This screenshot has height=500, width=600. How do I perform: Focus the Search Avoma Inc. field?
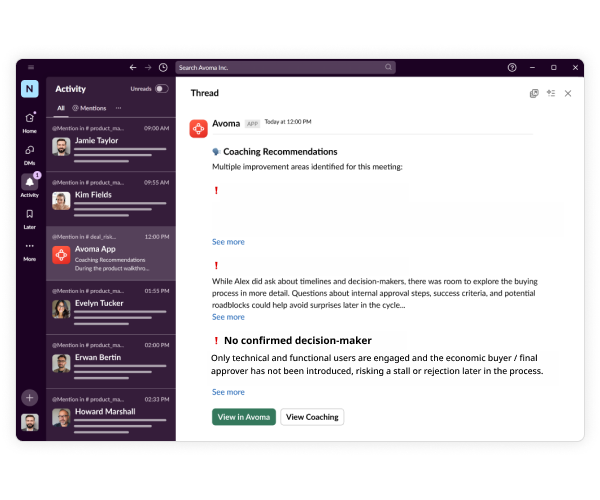tap(285, 67)
